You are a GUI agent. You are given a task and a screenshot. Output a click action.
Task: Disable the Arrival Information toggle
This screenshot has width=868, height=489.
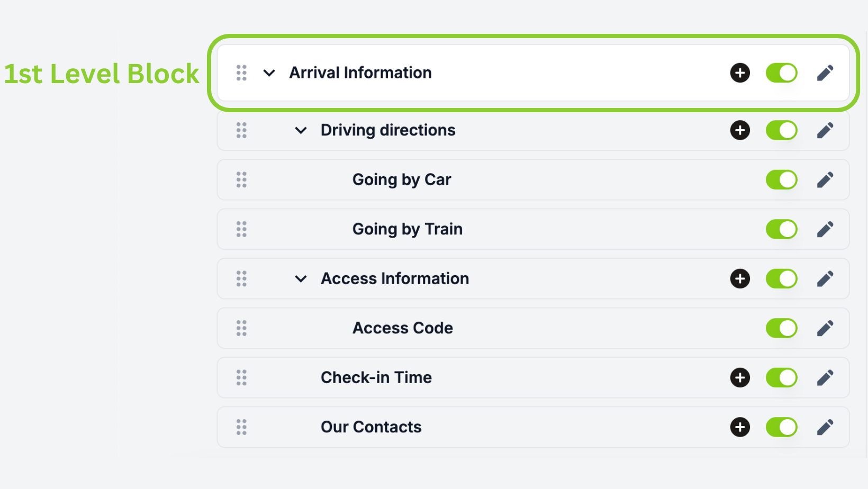tap(781, 73)
